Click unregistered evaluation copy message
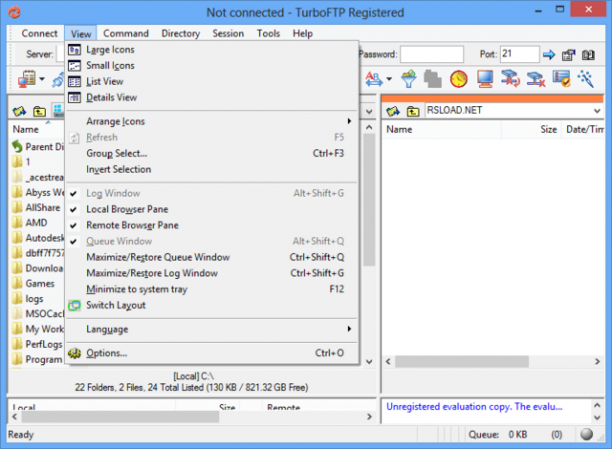612x449 pixels. (474, 407)
